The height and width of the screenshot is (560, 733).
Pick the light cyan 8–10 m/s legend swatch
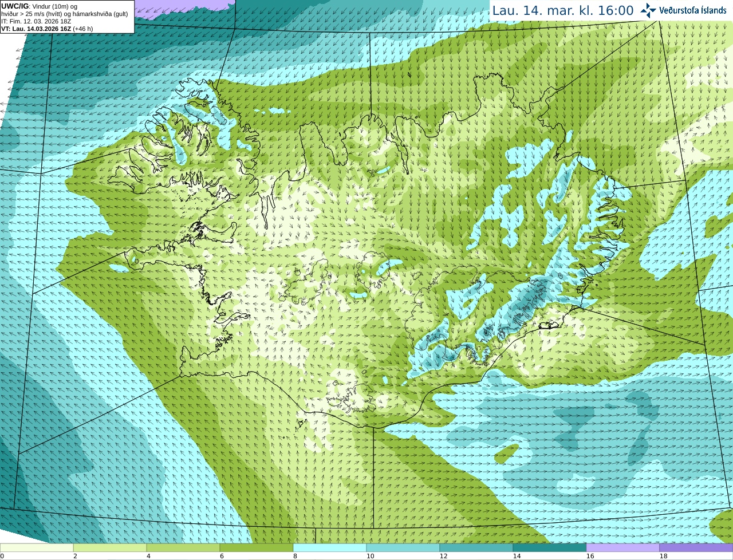330,548
